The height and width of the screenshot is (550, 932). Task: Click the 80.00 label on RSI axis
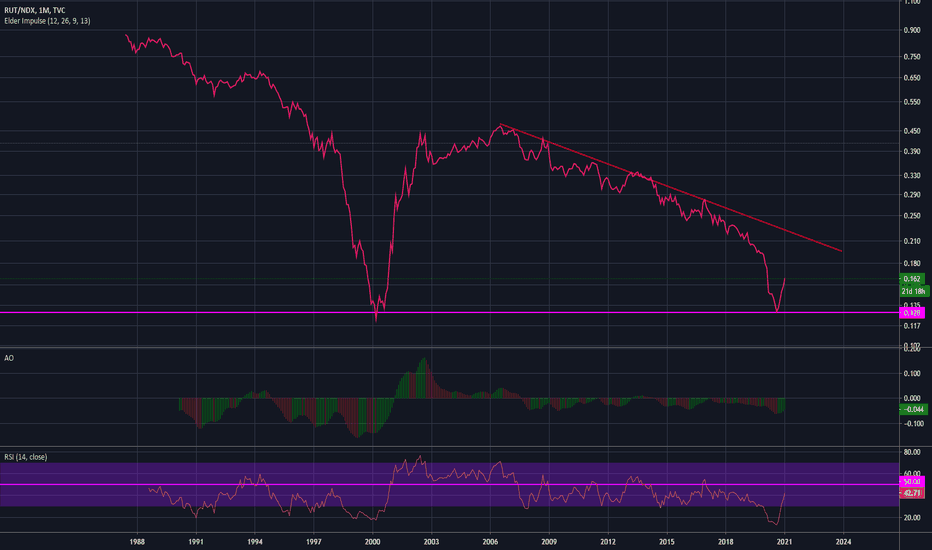point(912,452)
